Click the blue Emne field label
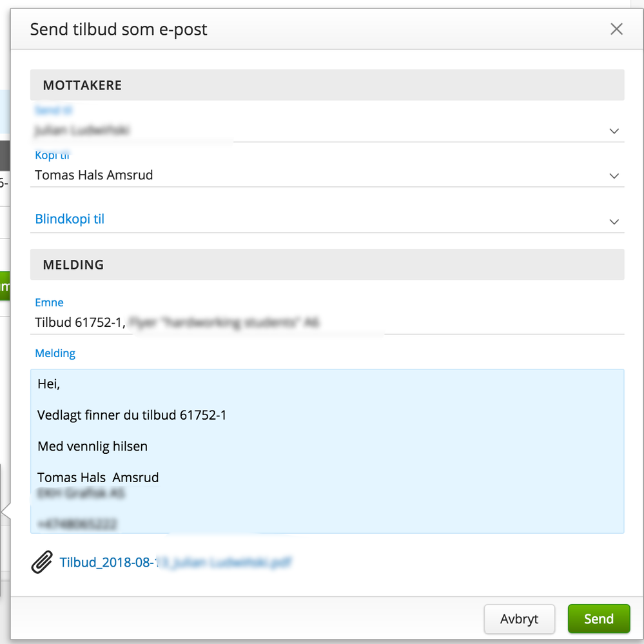 point(49,302)
